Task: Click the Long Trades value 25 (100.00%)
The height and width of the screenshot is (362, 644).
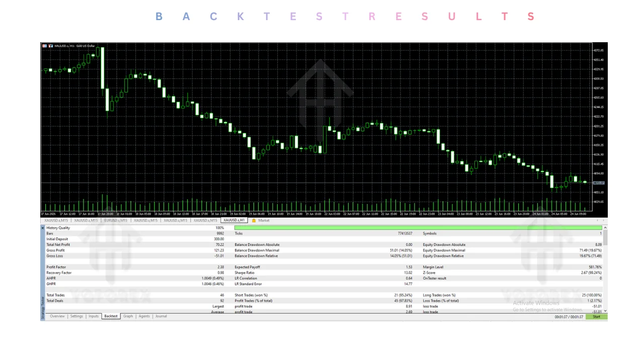Action: pyautogui.click(x=591, y=295)
